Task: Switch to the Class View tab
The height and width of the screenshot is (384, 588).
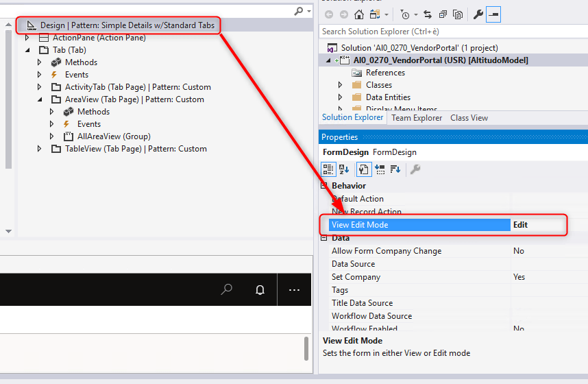Action: pos(469,118)
